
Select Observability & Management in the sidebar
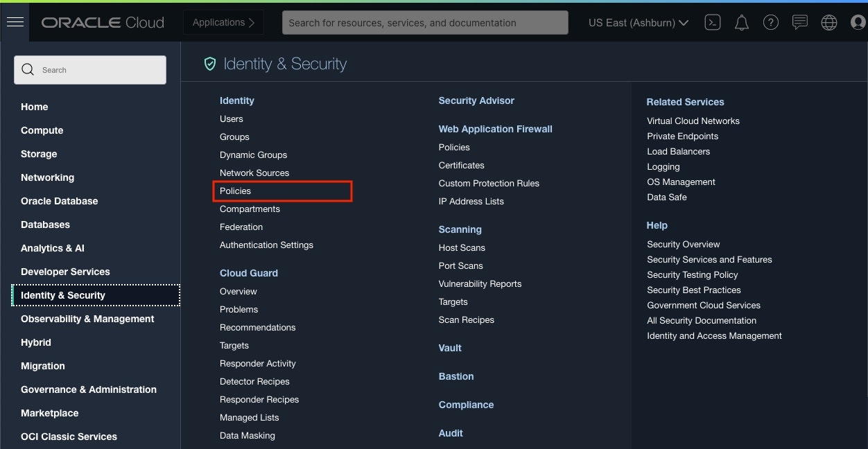coord(87,319)
